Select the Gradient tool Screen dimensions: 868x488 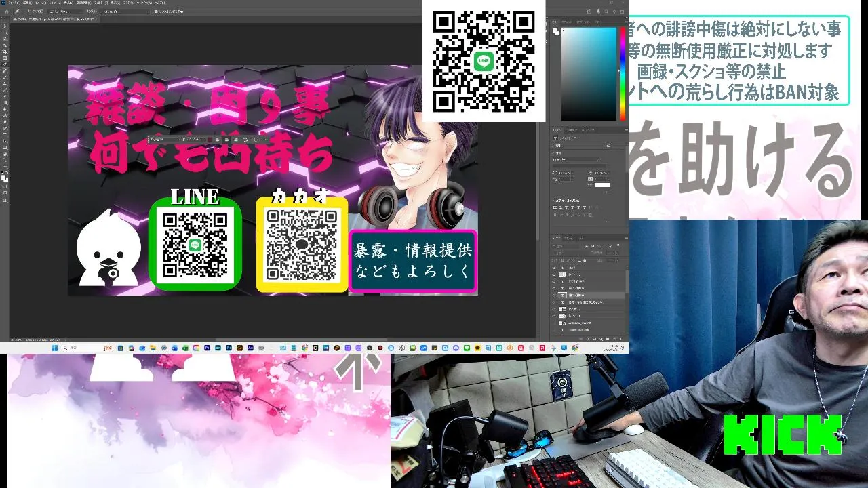(x=5, y=102)
